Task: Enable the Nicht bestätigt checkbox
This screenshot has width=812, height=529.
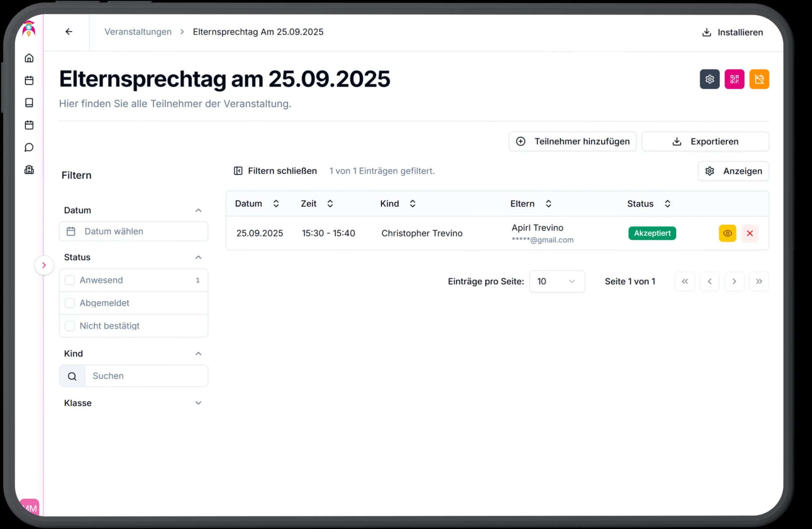Action: pos(70,326)
